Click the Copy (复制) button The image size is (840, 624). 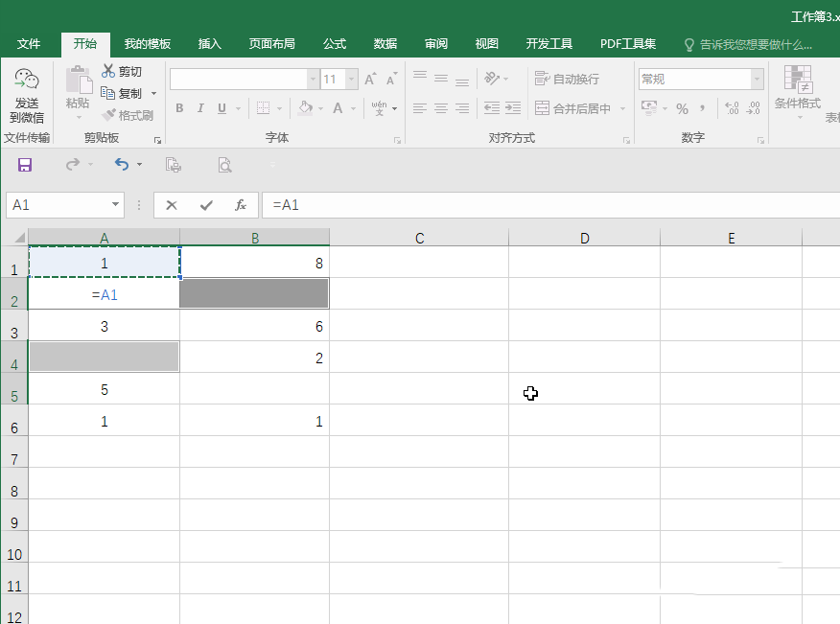[122, 93]
